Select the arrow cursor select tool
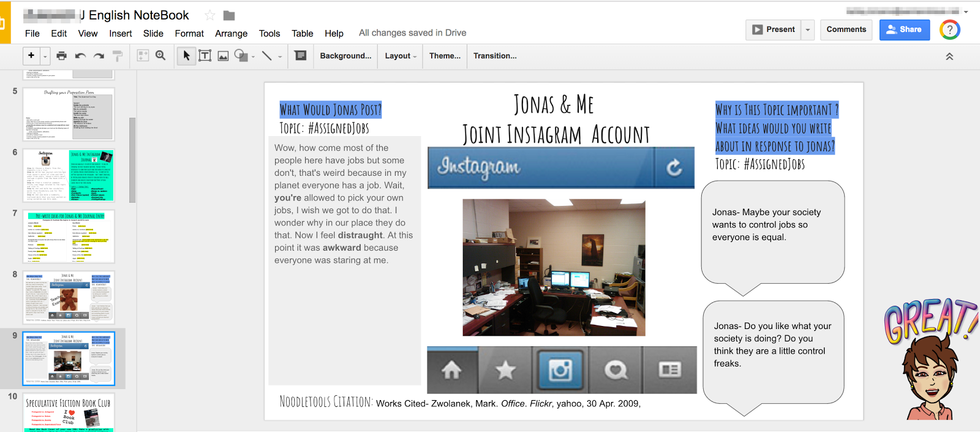Screen dimensions: 980x432 pos(186,56)
